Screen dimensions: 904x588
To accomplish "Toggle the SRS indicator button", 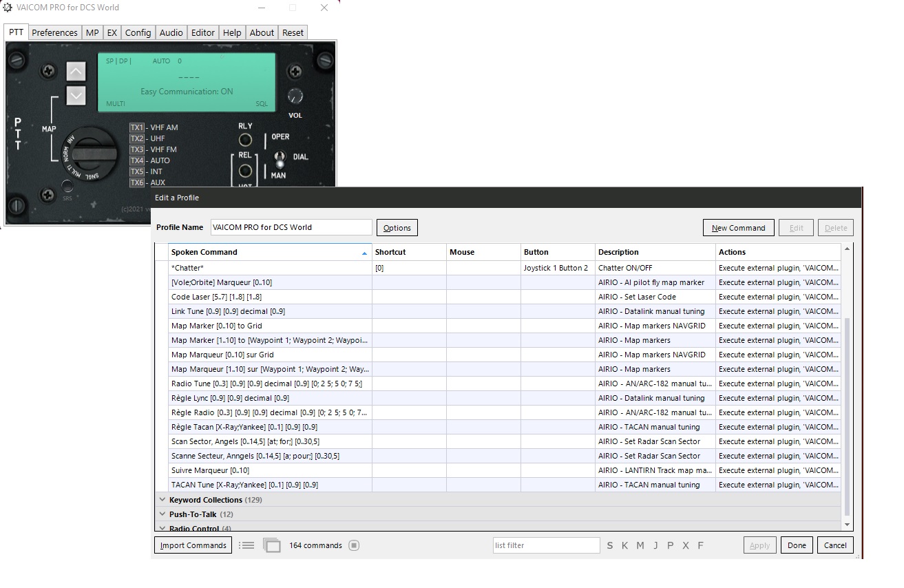I will tap(67, 187).
